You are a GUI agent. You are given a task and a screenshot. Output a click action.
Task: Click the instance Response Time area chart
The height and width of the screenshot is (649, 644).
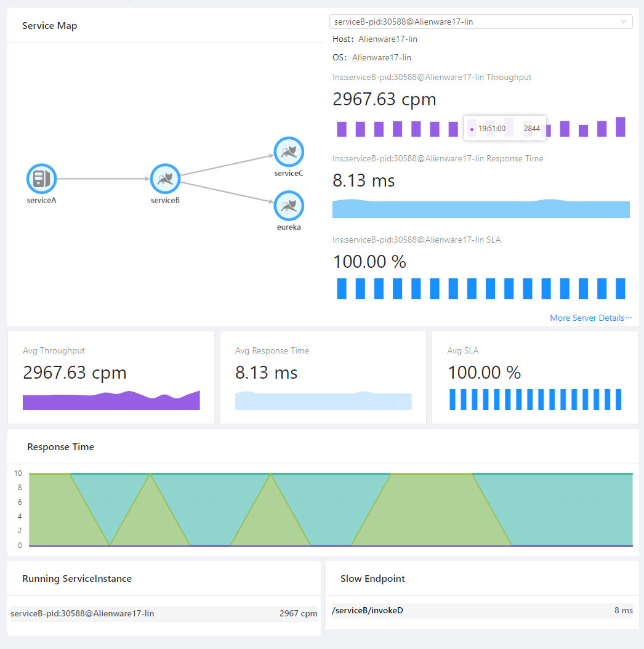pos(481,209)
